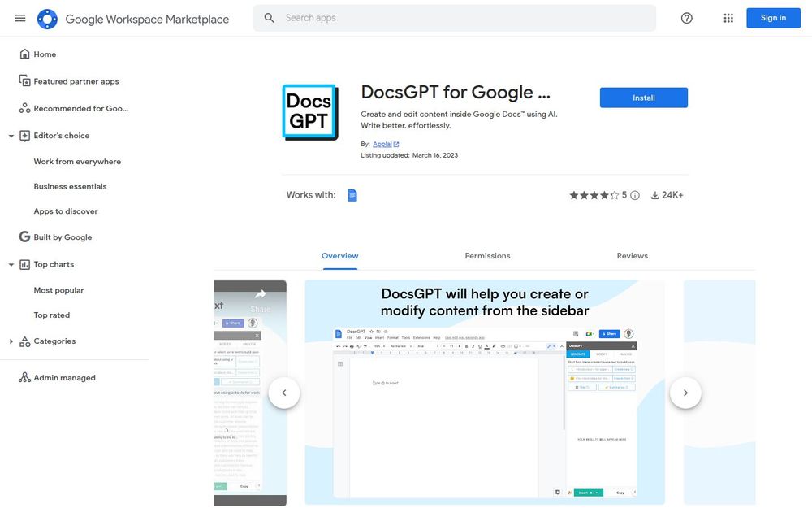Switch to the Overview tab
Viewport: 812px width, 508px height.
click(339, 256)
